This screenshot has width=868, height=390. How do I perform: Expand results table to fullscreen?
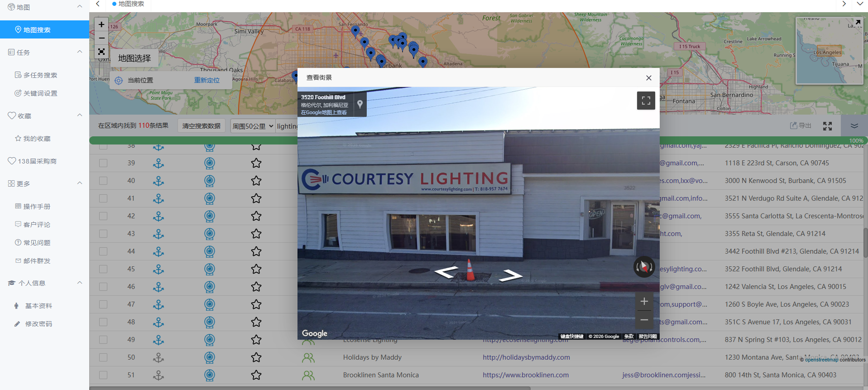pyautogui.click(x=827, y=126)
